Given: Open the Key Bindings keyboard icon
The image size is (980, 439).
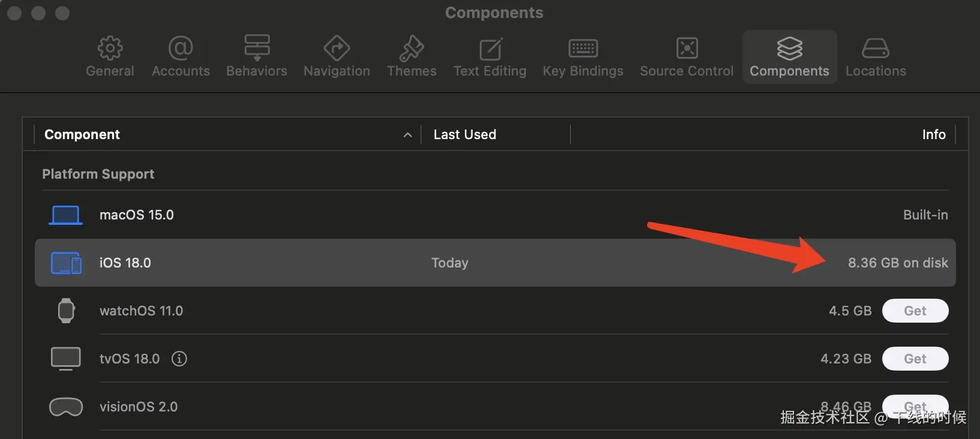Looking at the screenshot, I should [583, 48].
